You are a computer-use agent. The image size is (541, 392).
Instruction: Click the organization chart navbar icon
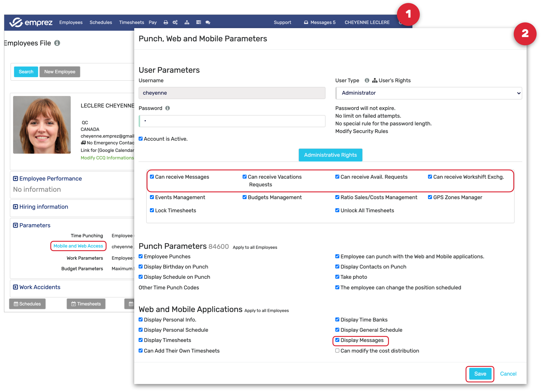pyautogui.click(x=187, y=22)
